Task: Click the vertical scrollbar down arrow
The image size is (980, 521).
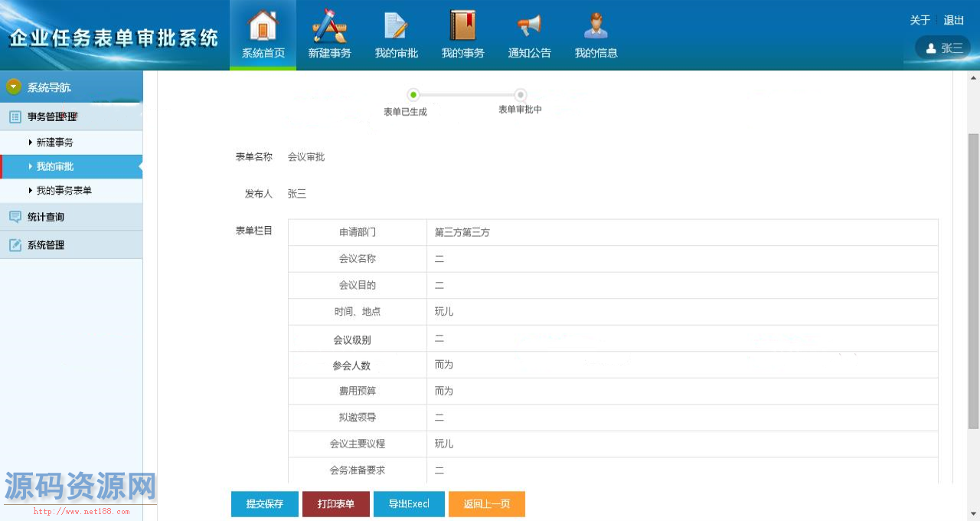Action: pos(974,513)
